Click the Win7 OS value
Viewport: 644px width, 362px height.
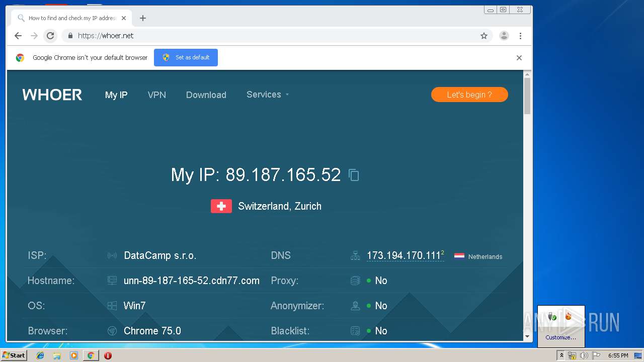coord(134,306)
